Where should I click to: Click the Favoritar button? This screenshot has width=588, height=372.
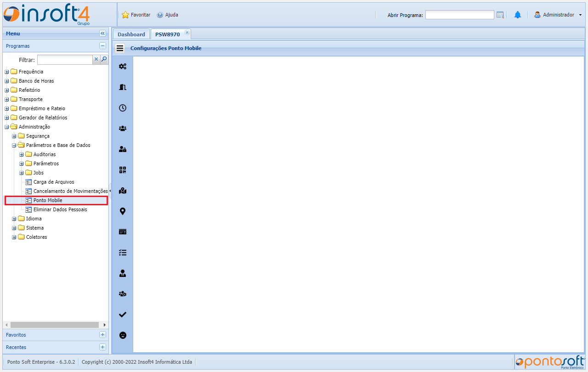pos(136,15)
